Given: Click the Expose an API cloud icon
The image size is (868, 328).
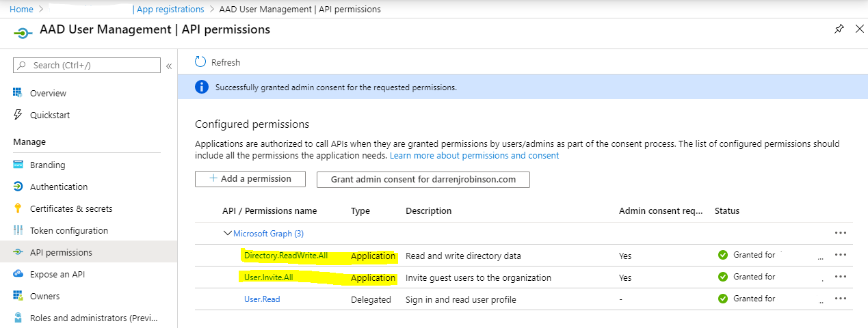Looking at the screenshot, I should coord(18,274).
